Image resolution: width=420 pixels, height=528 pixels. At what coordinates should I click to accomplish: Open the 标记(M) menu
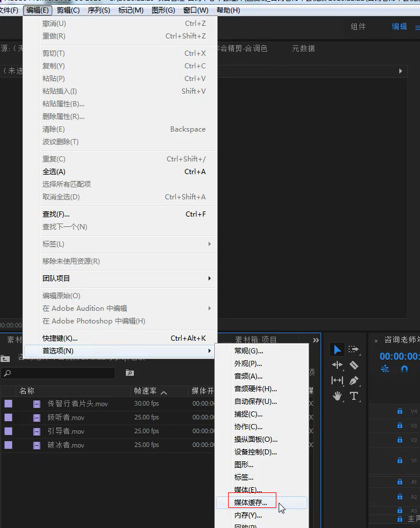pyautogui.click(x=130, y=10)
